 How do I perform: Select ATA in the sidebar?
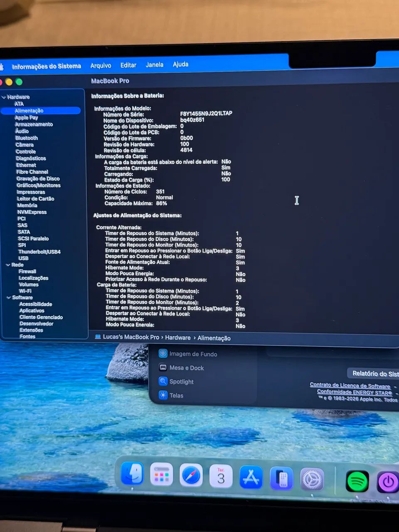[19, 104]
